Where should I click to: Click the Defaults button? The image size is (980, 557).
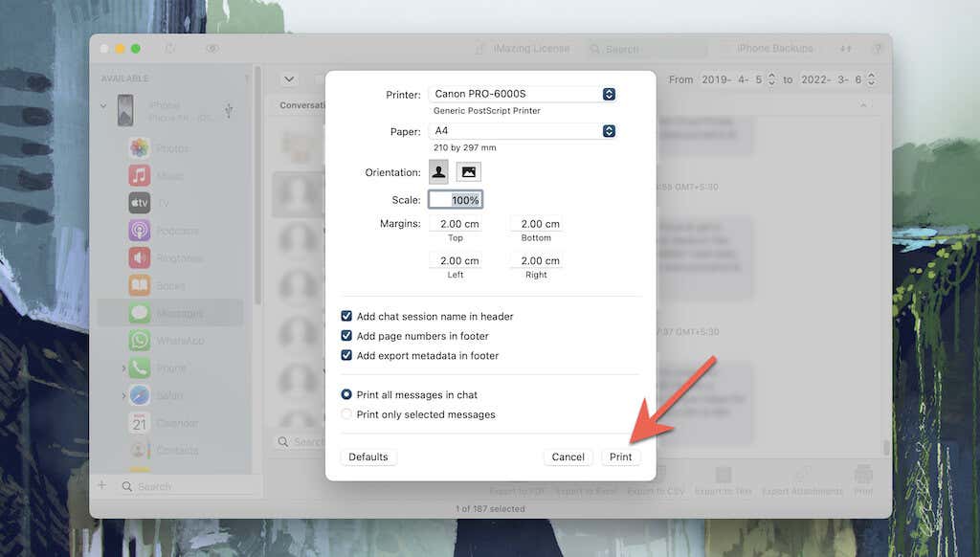[x=368, y=457]
